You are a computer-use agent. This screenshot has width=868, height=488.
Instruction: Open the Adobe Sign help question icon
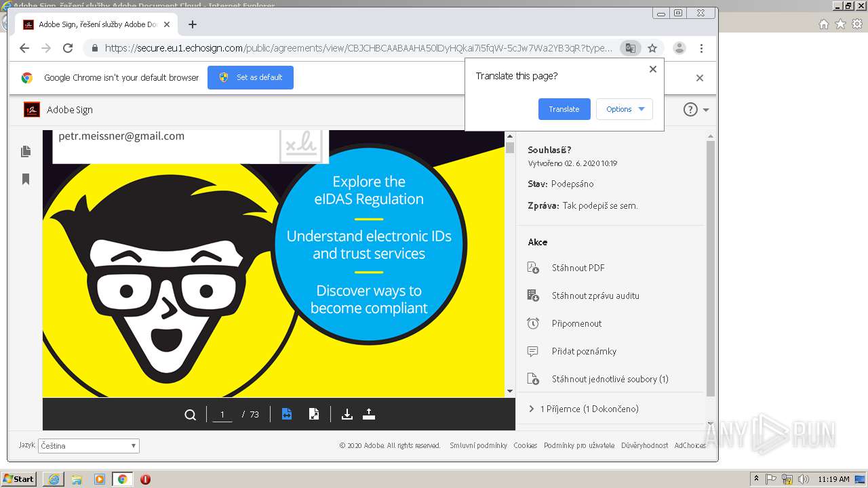click(x=690, y=110)
